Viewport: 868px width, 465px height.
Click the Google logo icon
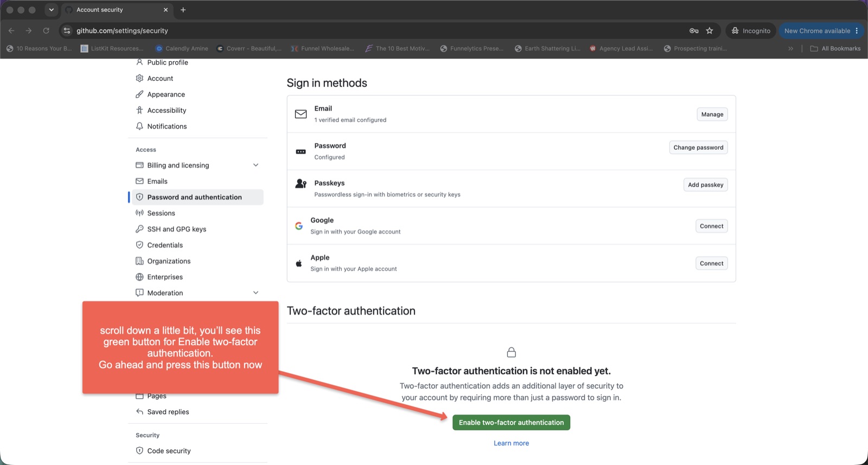click(299, 226)
